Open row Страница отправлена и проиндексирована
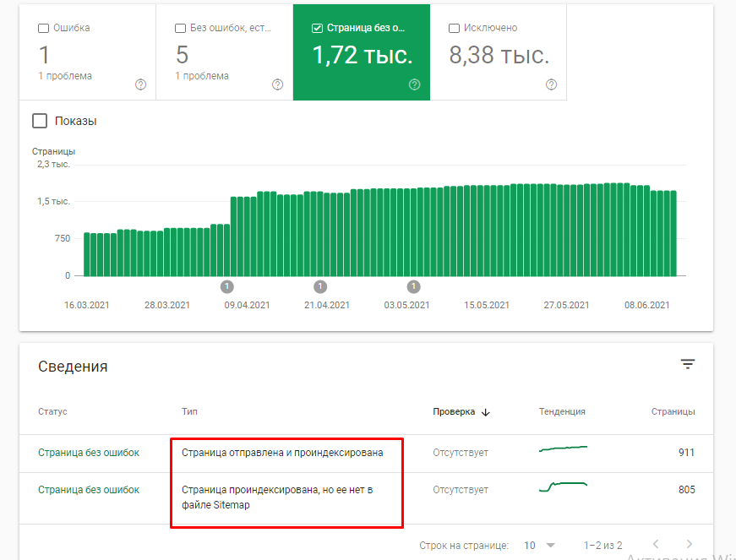 (282, 453)
